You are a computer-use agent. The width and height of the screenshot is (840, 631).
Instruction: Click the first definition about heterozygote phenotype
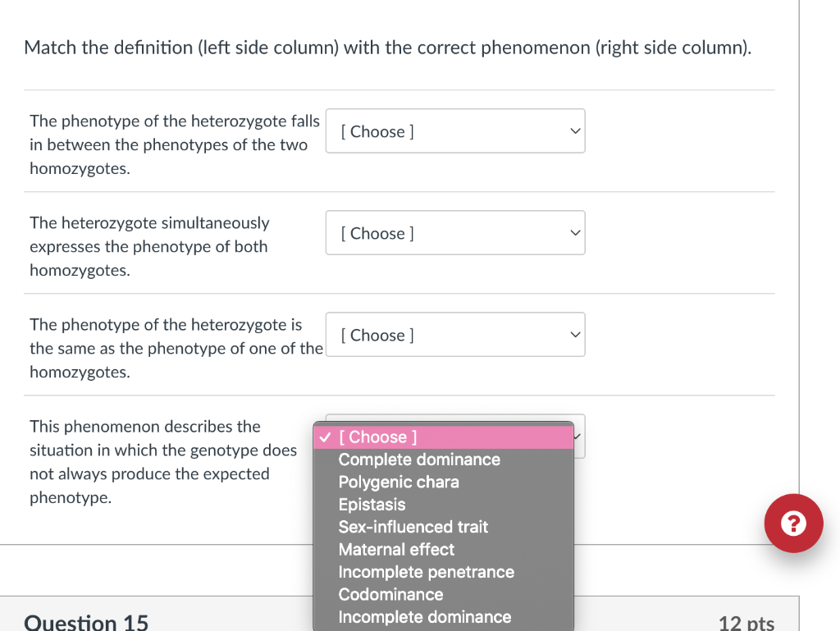point(174,144)
